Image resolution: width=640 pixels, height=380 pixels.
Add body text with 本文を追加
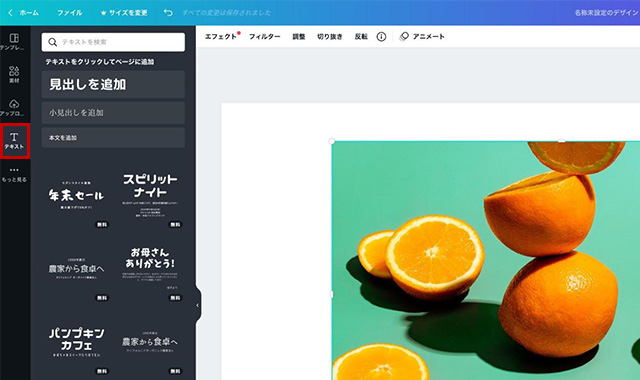pos(113,138)
